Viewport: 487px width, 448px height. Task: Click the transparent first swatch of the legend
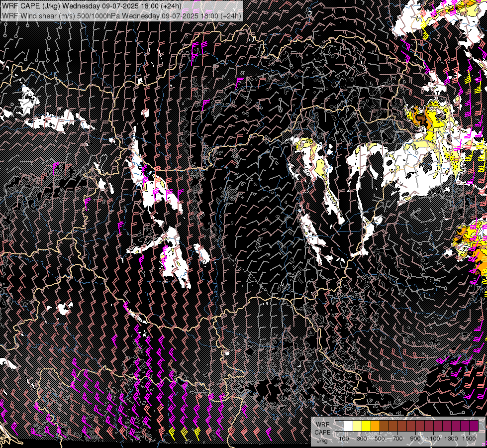(339, 426)
